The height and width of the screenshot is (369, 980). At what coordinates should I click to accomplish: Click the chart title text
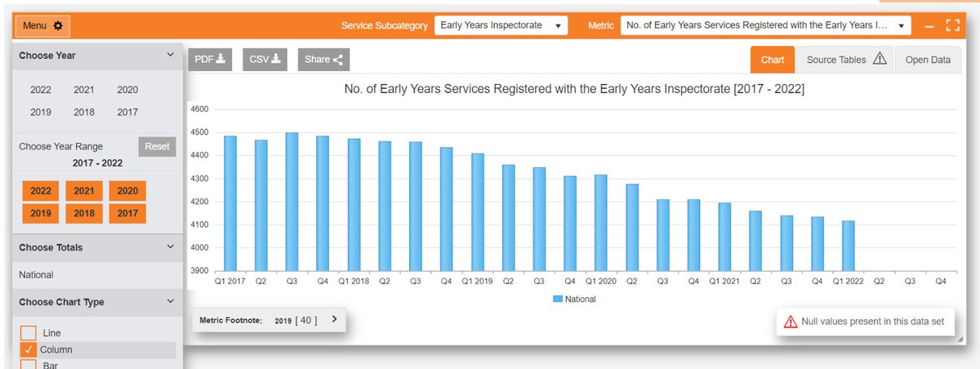tap(575, 89)
